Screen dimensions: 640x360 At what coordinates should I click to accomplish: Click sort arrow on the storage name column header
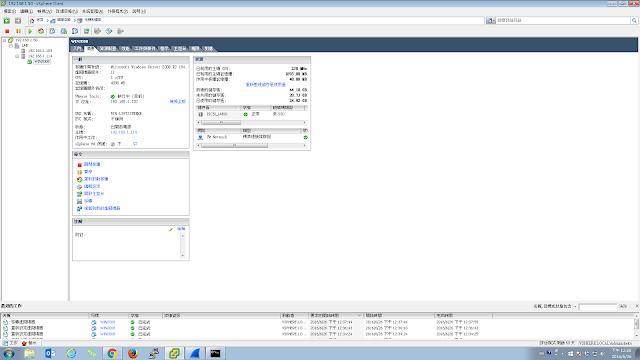[236, 108]
